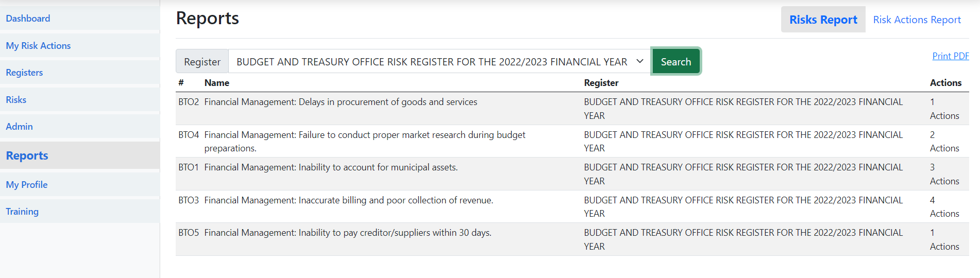Switch to the Risk Actions Report tab

917,20
